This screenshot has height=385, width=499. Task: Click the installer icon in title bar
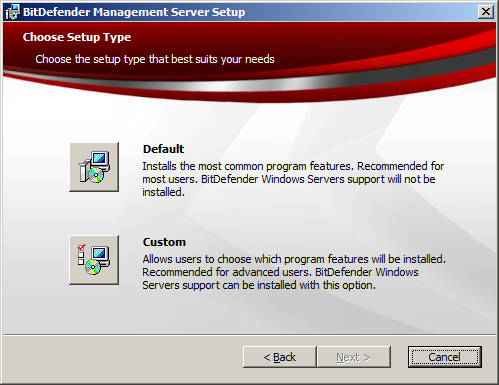pos(12,12)
